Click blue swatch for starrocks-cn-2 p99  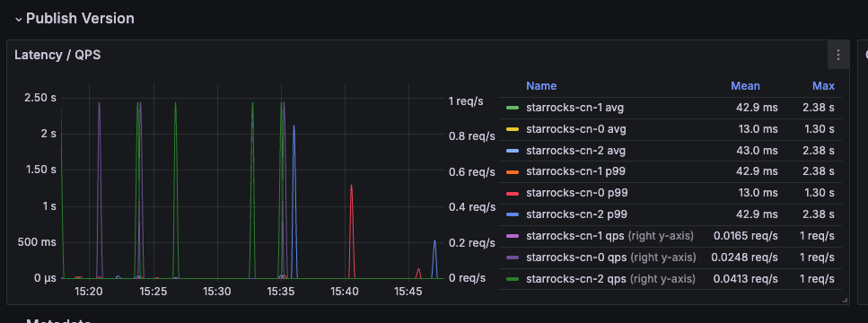point(513,214)
